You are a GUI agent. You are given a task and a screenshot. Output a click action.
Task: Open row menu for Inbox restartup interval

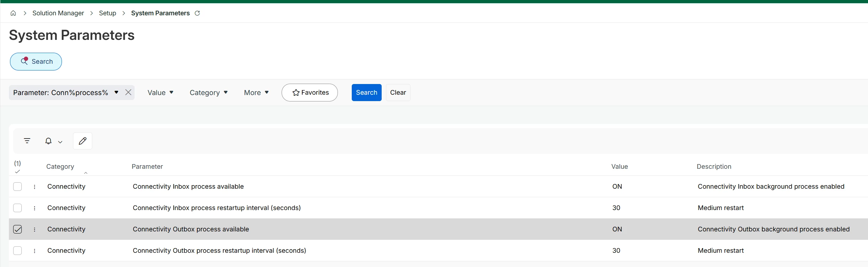click(x=35, y=208)
